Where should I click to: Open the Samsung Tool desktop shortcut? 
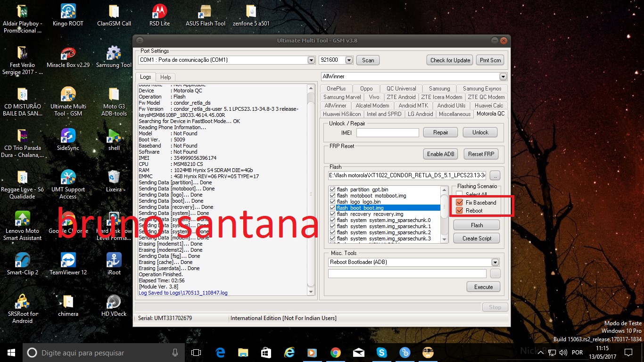point(114,57)
